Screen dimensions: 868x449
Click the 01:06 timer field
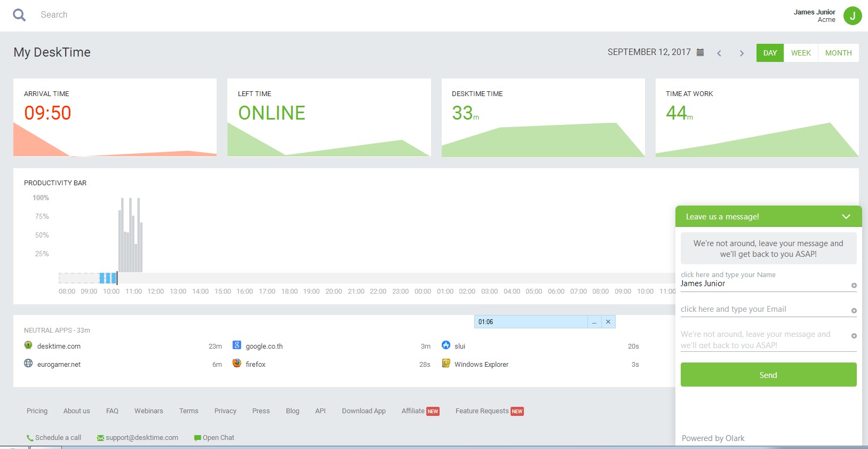pos(531,322)
